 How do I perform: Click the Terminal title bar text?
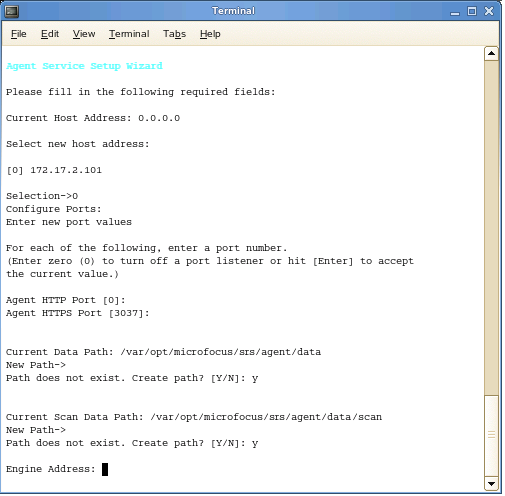click(x=233, y=11)
